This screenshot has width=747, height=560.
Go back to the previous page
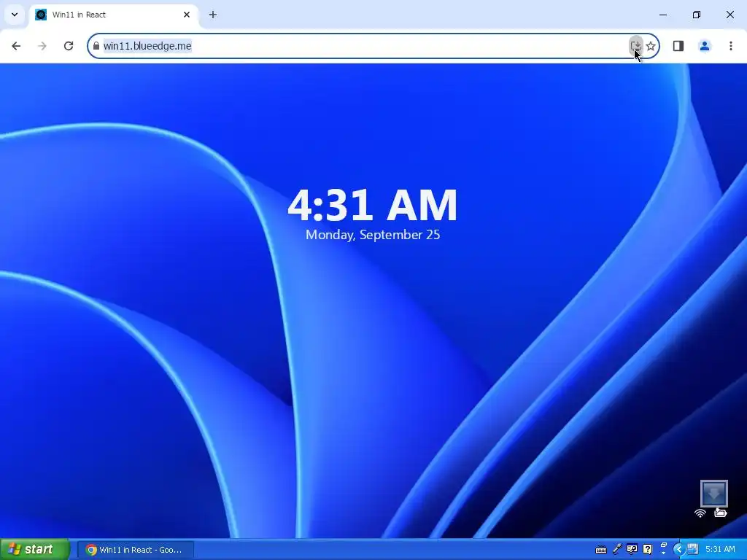coord(16,46)
